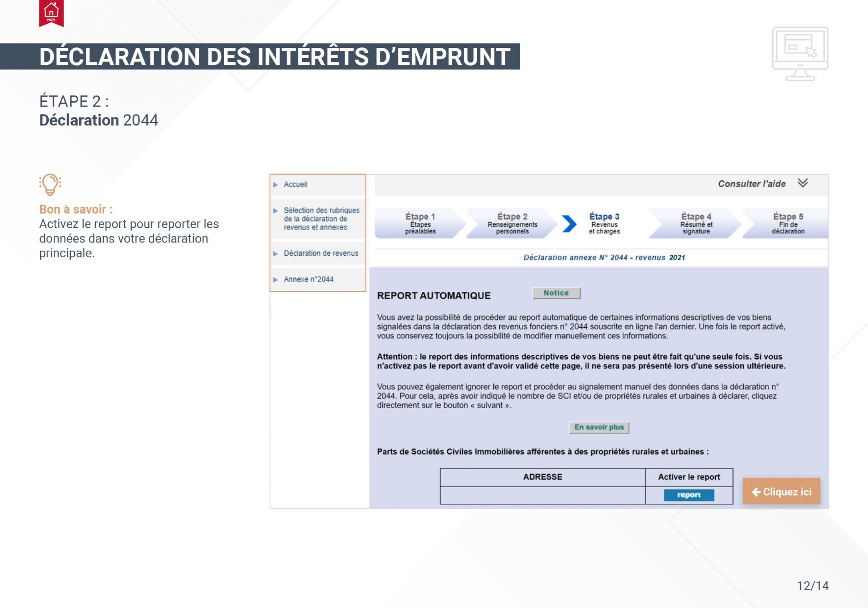Click the computer monitor illustration icon
Image resolution: width=868 pixels, height=608 pixels.
[800, 54]
